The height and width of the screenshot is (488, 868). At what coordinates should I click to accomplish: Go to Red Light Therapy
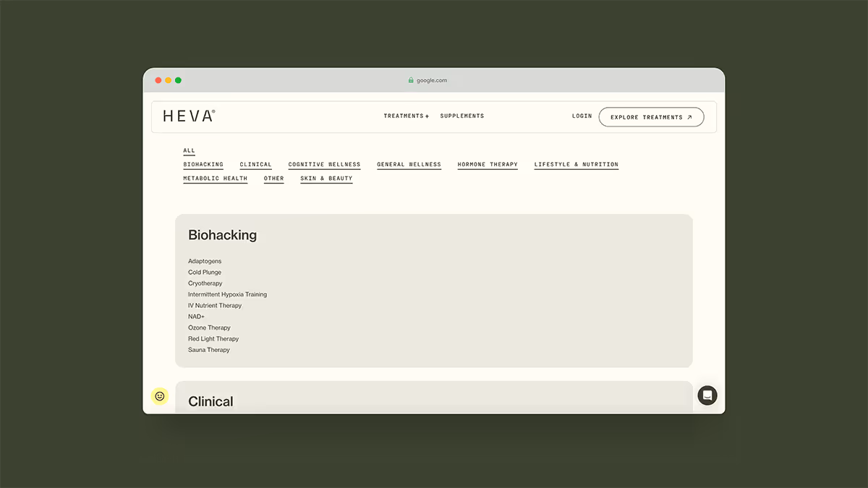coord(213,339)
